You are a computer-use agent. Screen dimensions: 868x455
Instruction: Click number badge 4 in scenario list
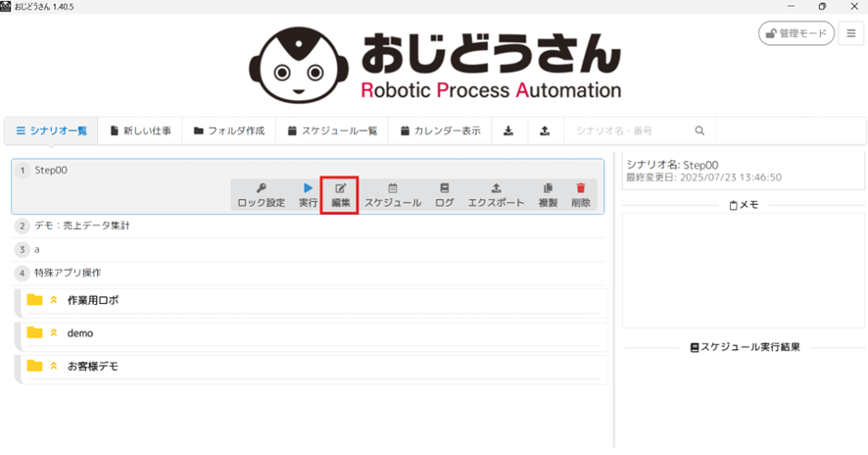23,273
